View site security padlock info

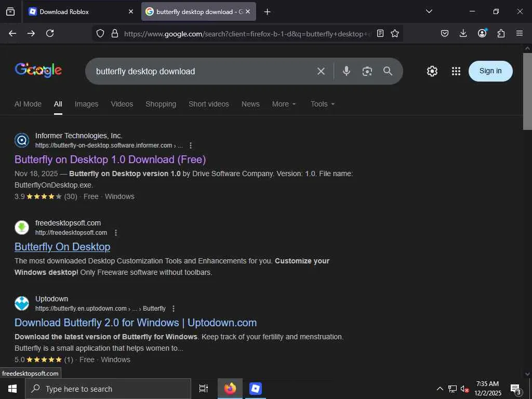(x=115, y=33)
